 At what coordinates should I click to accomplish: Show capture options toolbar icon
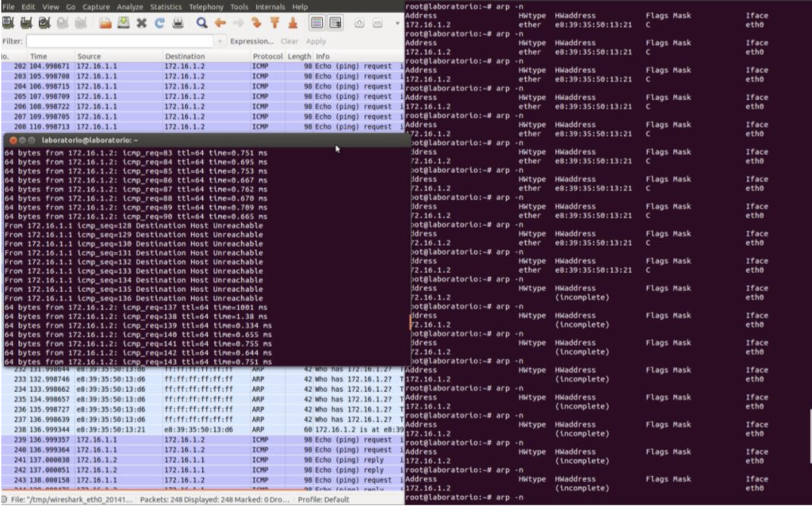26,23
